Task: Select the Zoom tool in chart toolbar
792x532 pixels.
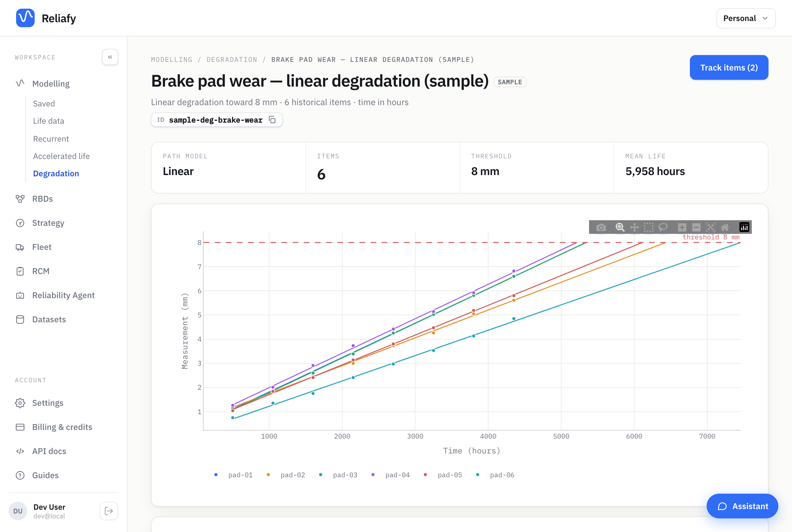Action: 620,227
